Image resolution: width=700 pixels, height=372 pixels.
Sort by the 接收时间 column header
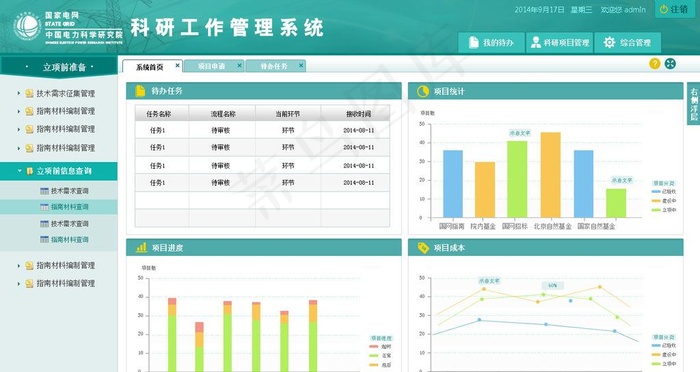click(356, 113)
